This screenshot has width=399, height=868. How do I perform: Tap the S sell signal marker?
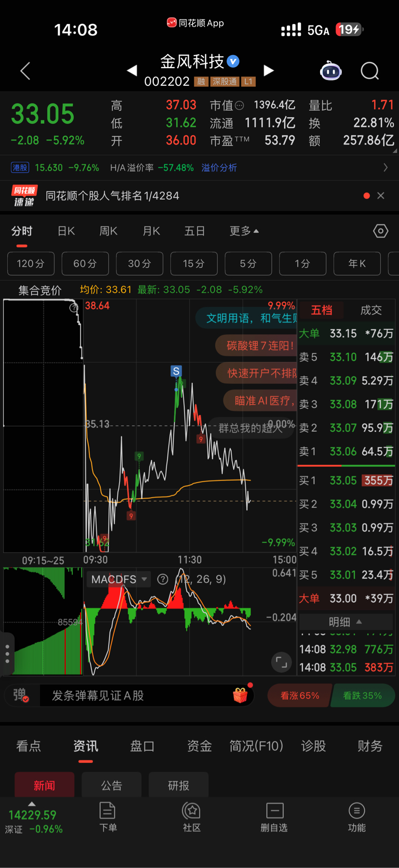[176, 371]
